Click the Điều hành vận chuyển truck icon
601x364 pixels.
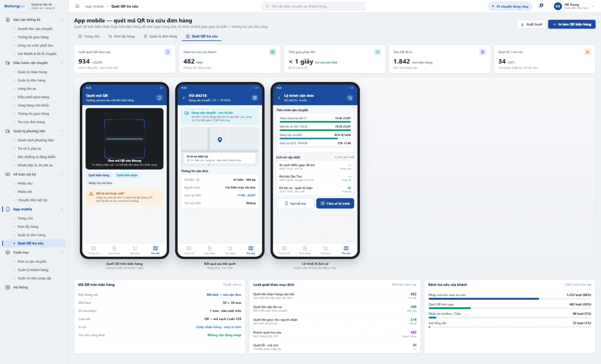pyautogui.click(x=8, y=63)
